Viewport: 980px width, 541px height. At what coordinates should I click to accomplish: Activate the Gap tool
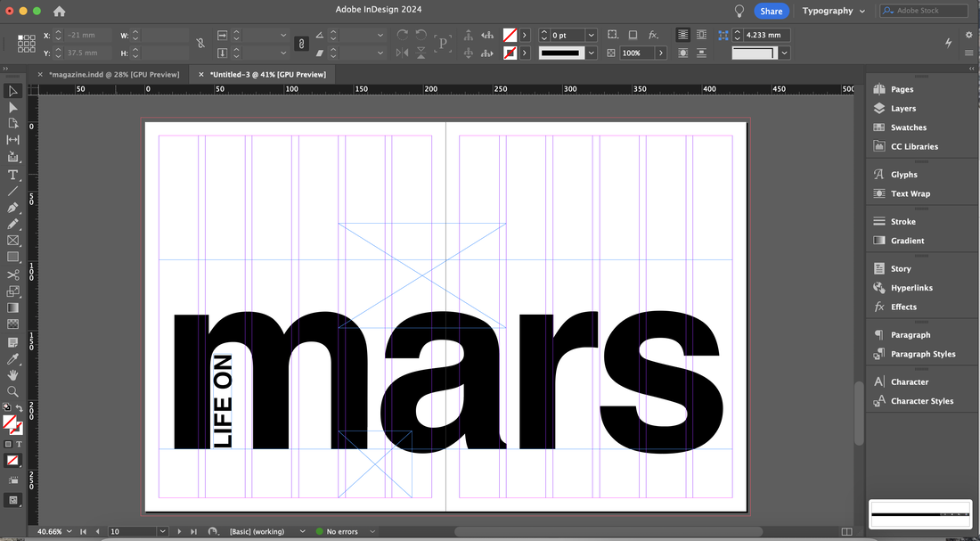[12, 140]
